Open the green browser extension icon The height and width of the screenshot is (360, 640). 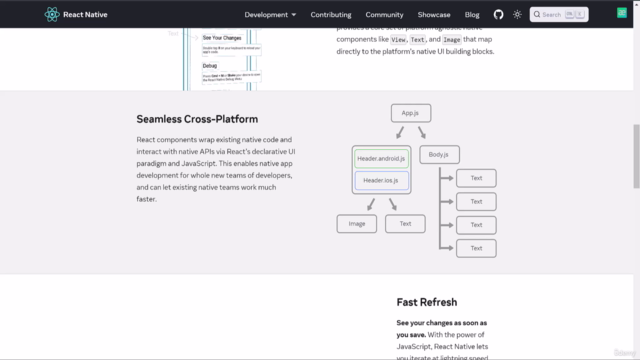[x=622, y=13]
